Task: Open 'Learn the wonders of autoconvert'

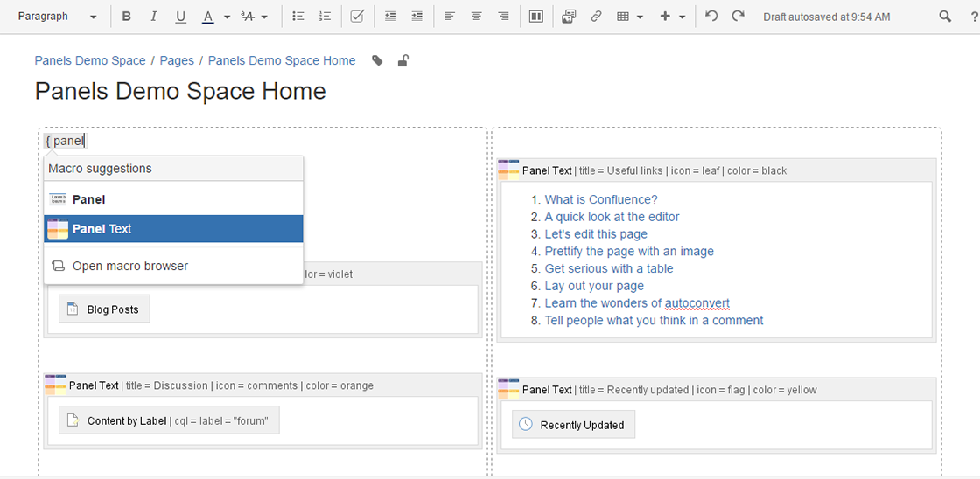Action: 637,303
